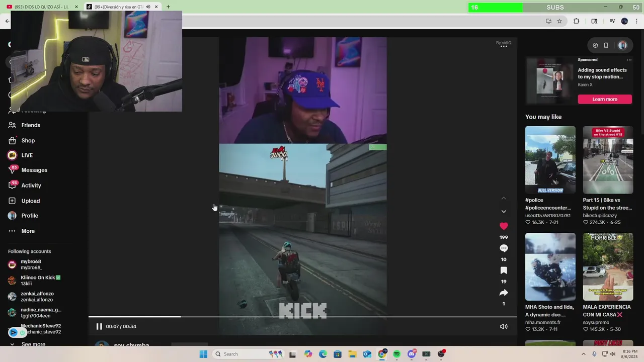Open the Chrome profile avatar
644x362 pixels.
pos(624,21)
